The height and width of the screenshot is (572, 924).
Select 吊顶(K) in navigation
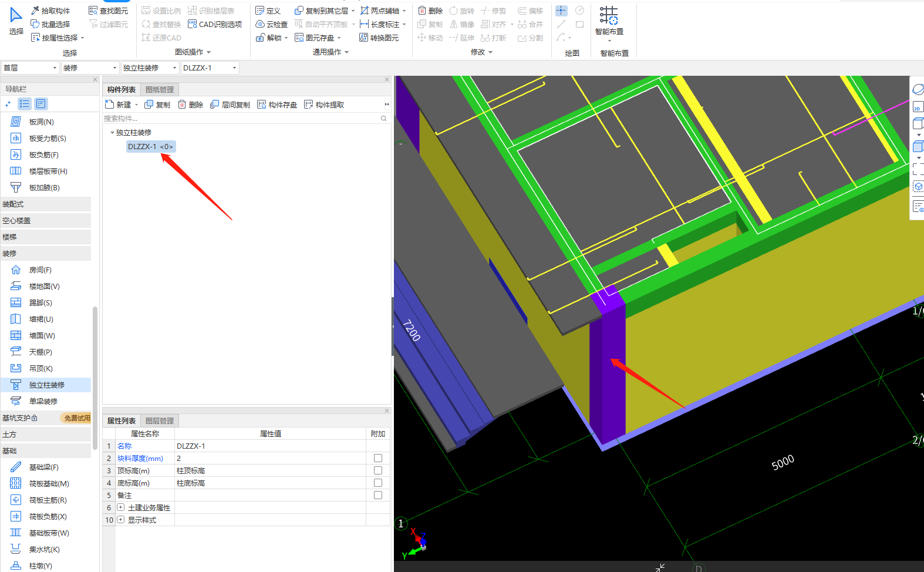[x=41, y=368]
